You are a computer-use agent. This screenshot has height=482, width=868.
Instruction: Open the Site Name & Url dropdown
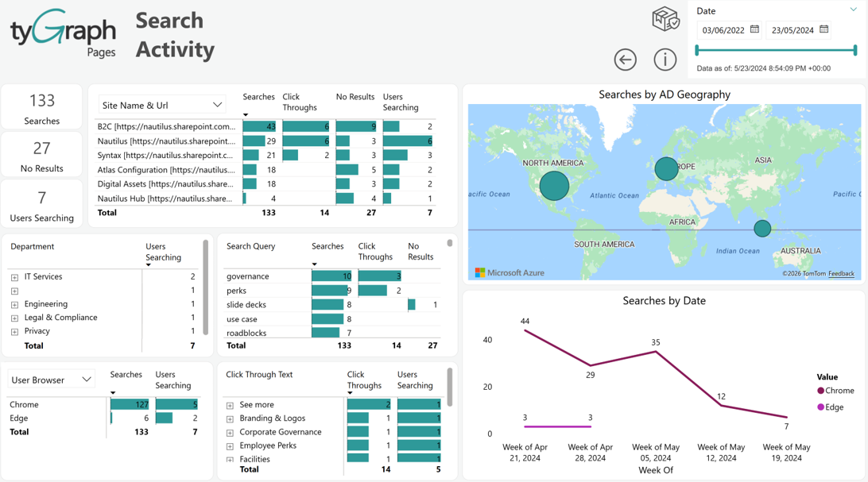[x=162, y=105]
